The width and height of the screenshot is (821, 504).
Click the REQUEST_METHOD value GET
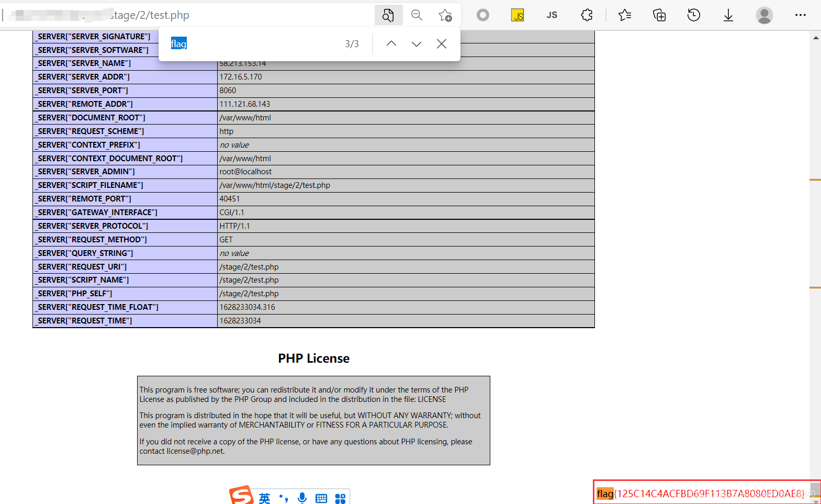coord(226,240)
